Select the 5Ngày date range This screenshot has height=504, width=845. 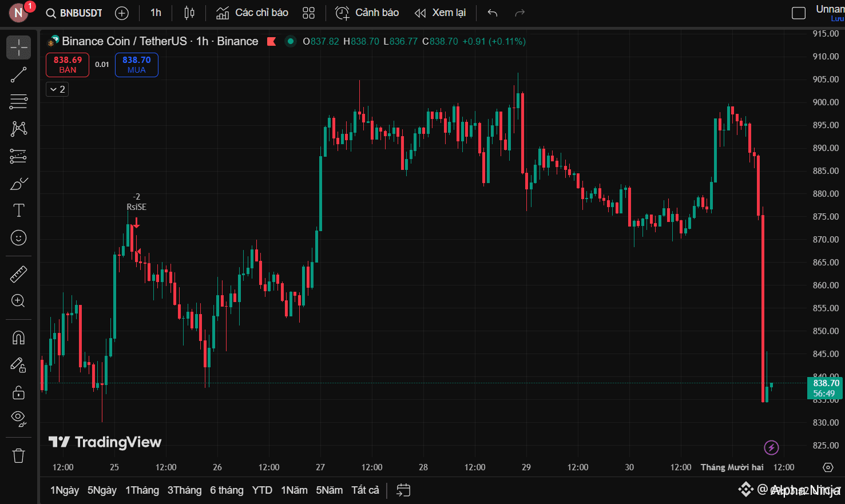click(x=102, y=490)
